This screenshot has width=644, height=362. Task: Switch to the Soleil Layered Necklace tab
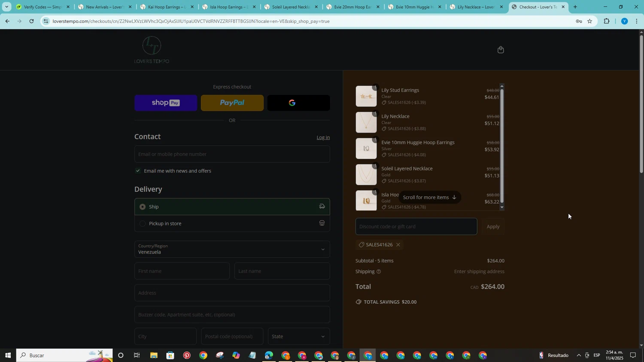tap(291, 7)
